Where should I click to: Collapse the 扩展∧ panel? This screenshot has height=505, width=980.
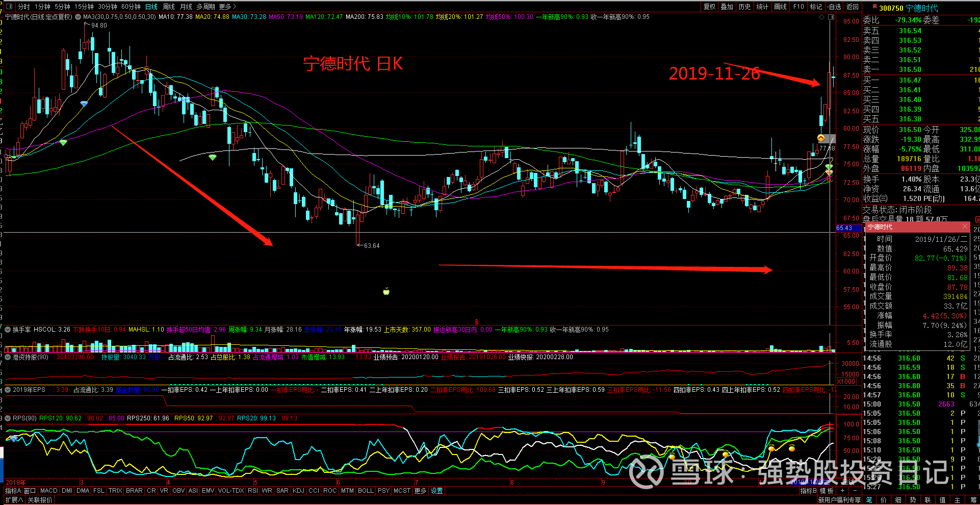click(14, 500)
